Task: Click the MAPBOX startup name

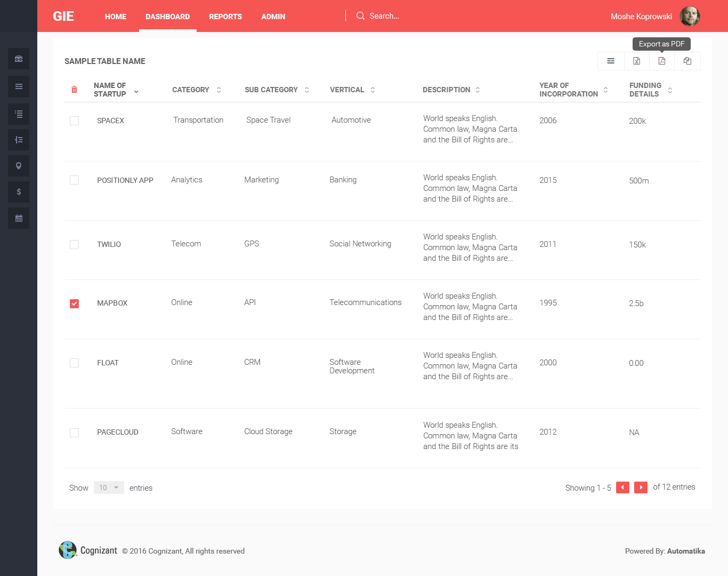Action: [x=112, y=303]
